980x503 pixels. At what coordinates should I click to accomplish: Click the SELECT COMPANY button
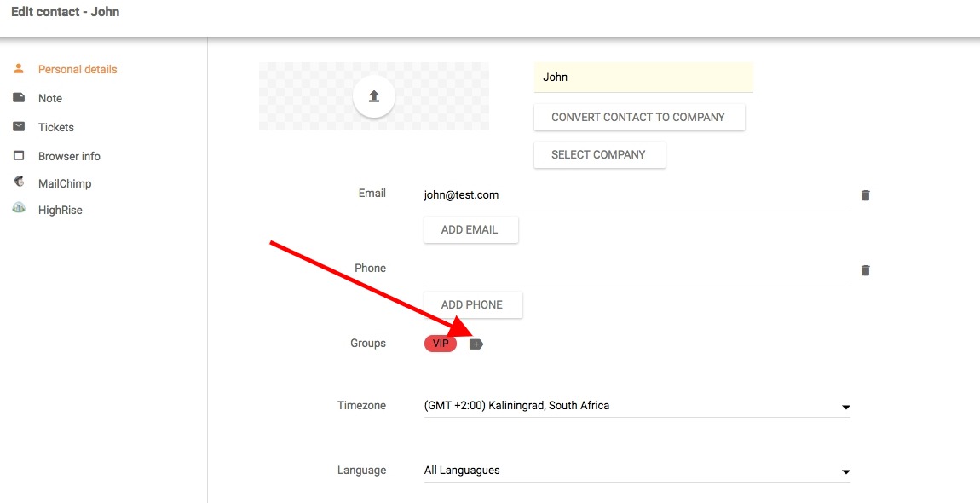pyautogui.click(x=599, y=154)
